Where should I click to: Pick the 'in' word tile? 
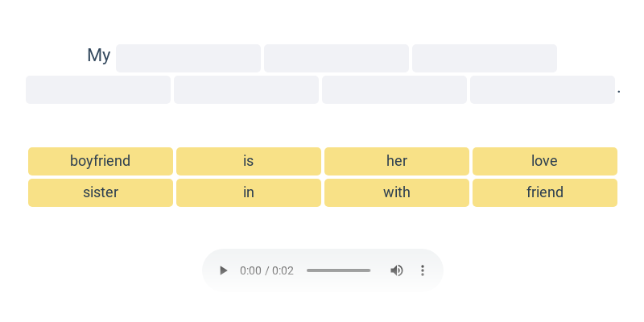tap(249, 192)
